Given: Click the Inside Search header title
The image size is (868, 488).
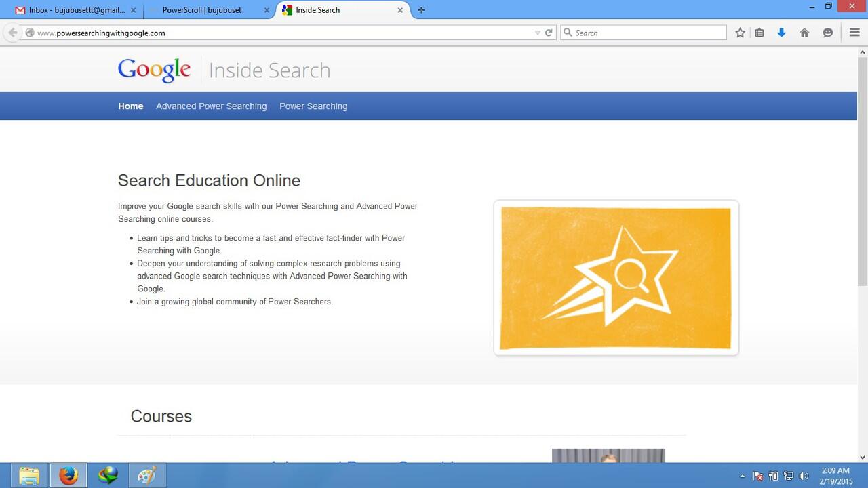Looking at the screenshot, I should [270, 70].
